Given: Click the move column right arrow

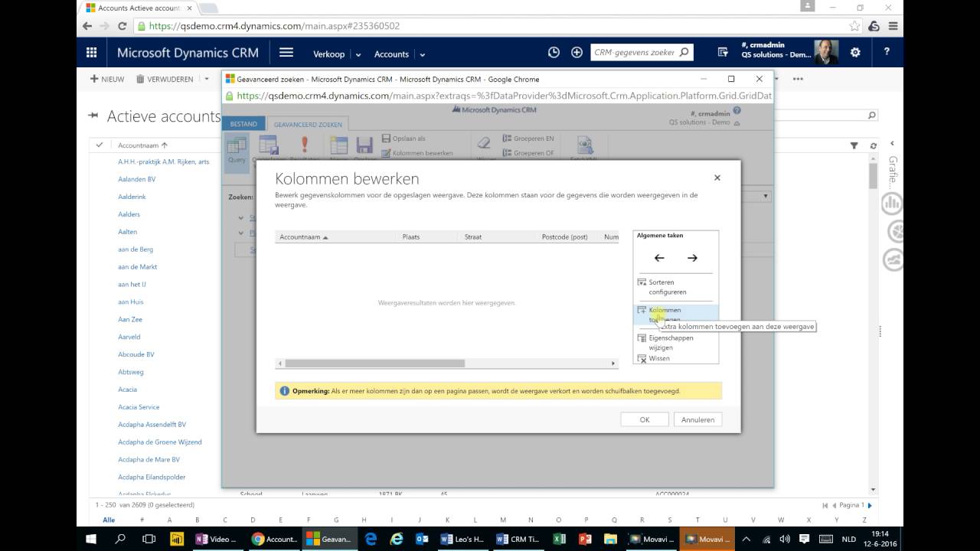Looking at the screenshot, I should pyautogui.click(x=692, y=258).
